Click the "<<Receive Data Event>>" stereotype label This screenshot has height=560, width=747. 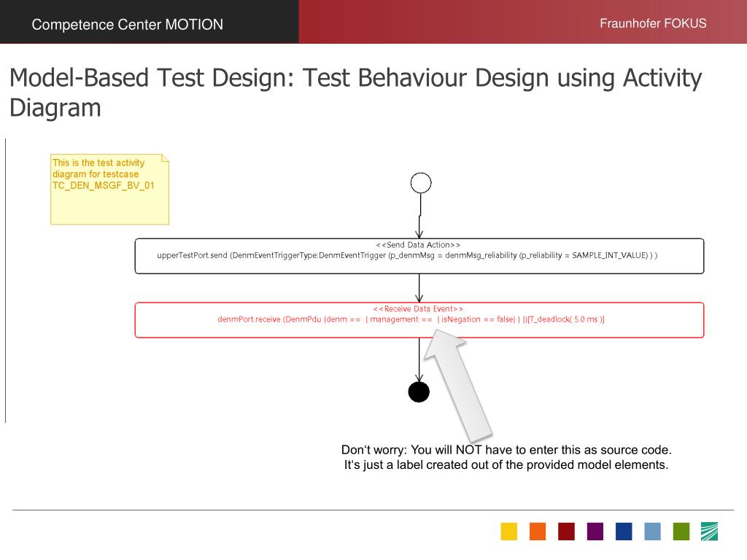[418, 308]
